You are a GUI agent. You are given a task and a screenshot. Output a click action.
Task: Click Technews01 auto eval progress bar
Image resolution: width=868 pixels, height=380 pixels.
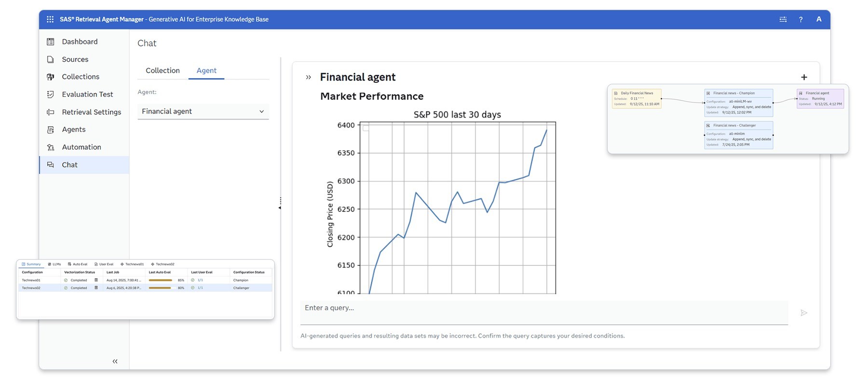click(161, 280)
